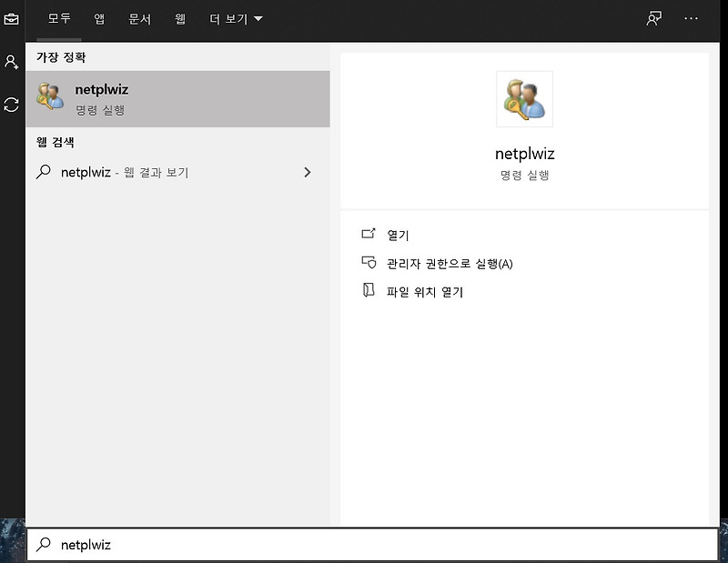Choose 파일 위치 열기
This screenshot has width=728, height=563.
tap(425, 291)
